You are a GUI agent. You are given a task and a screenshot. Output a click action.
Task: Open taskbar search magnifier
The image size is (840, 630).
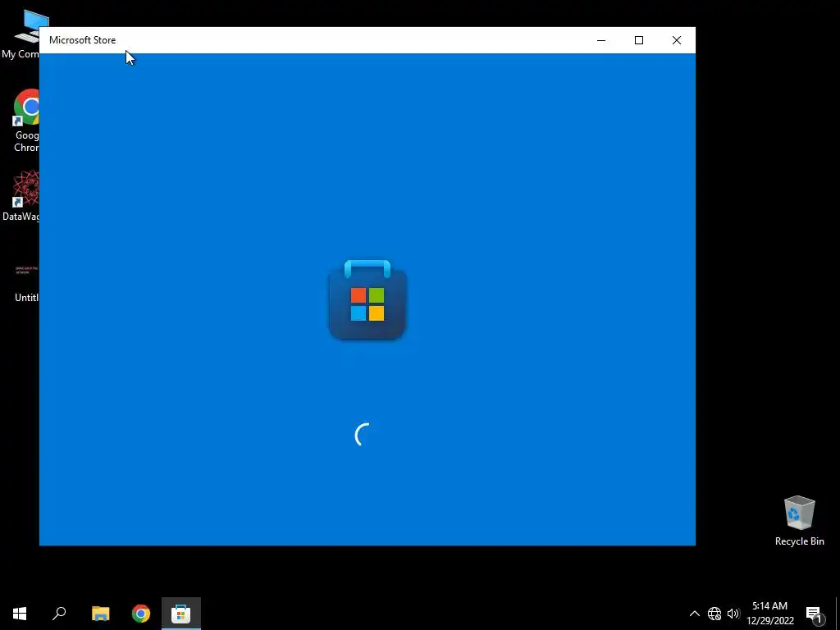[x=59, y=614]
